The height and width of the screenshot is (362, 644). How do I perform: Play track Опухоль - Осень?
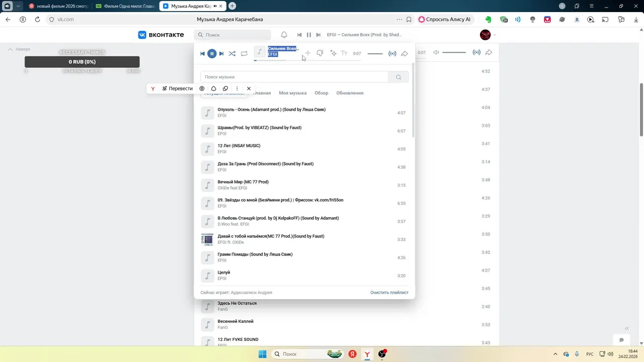[303, 113]
